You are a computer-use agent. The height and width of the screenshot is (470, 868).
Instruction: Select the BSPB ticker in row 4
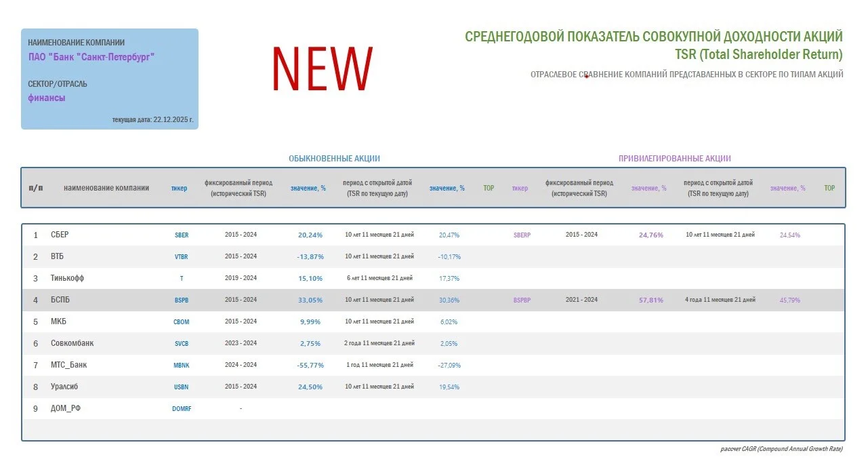182,300
